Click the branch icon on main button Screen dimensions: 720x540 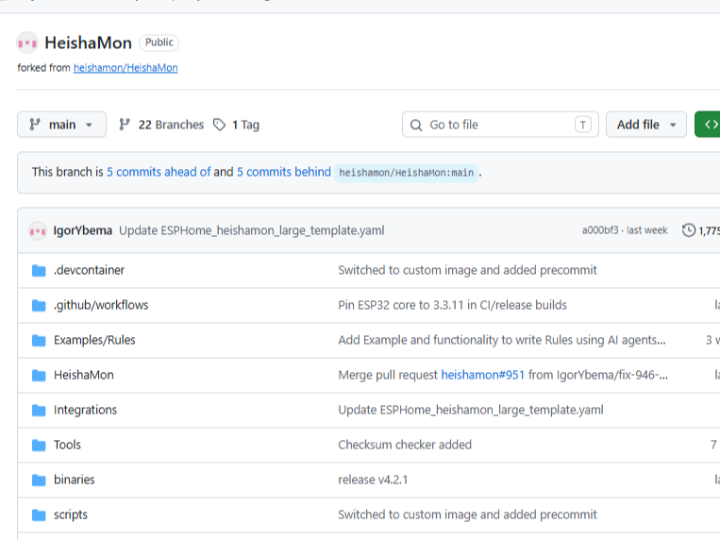[x=34, y=124]
